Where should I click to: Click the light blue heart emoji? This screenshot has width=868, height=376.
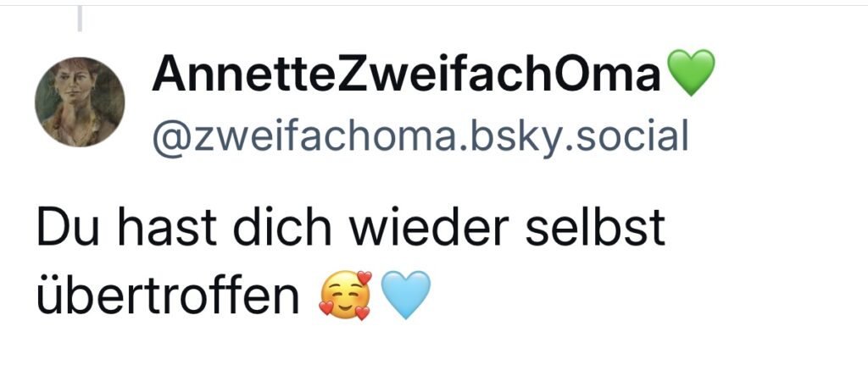point(406,296)
